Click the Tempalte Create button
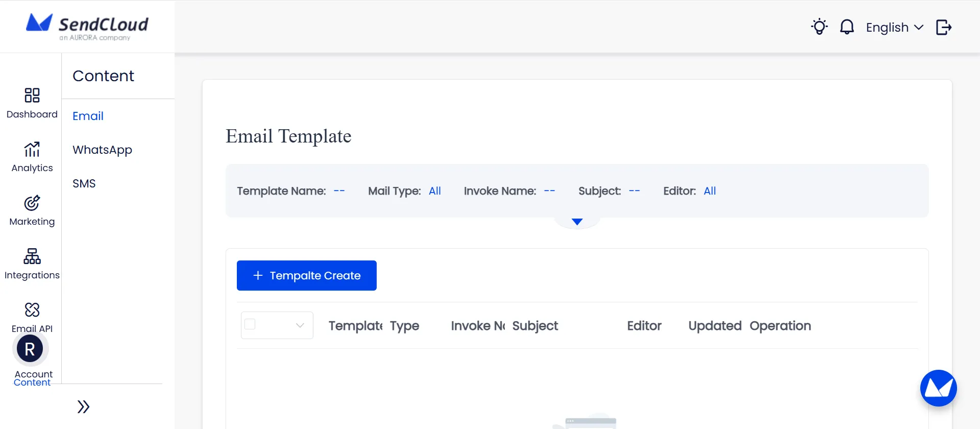980x429 pixels. click(306, 275)
